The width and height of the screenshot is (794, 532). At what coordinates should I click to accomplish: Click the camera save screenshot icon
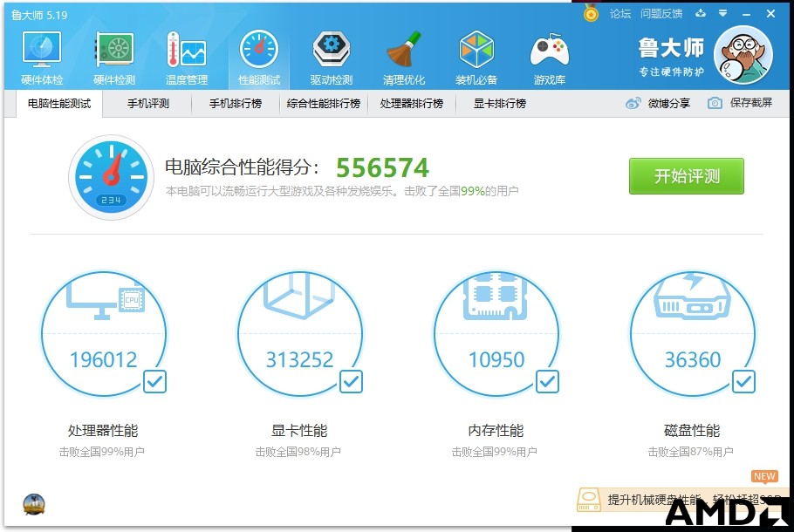[x=715, y=103]
